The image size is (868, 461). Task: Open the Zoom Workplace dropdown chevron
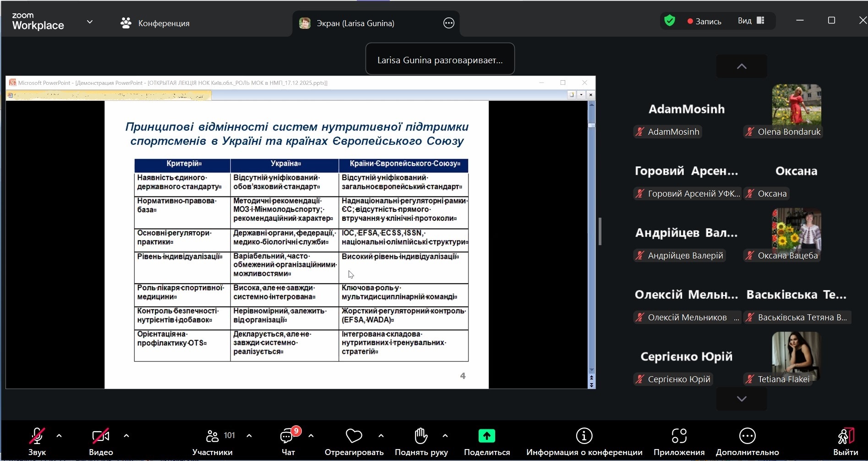pyautogui.click(x=90, y=22)
